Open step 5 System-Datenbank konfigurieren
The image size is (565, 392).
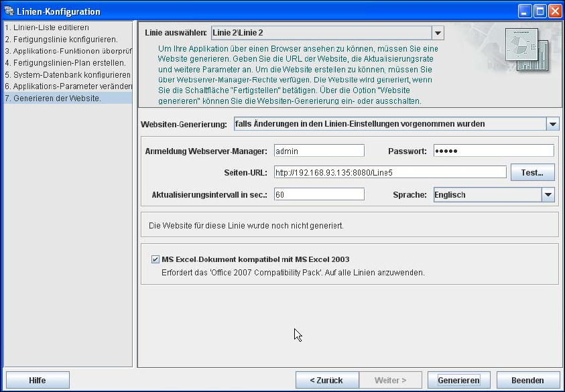click(x=68, y=74)
